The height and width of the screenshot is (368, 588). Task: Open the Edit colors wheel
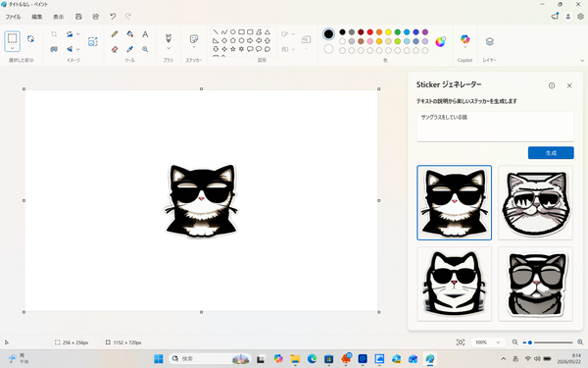[x=440, y=41]
